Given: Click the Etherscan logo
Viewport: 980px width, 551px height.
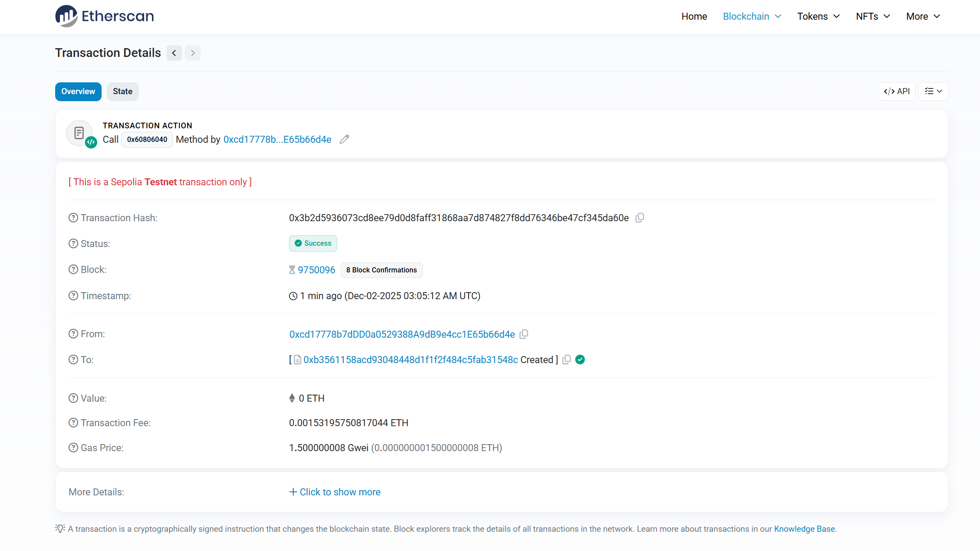Looking at the screenshot, I should [105, 16].
